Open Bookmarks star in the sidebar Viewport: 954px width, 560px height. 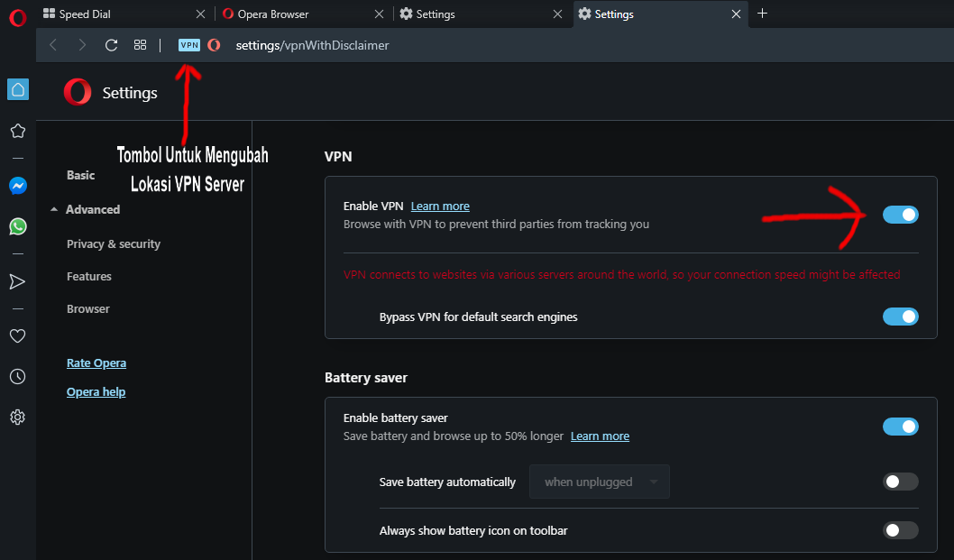coord(18,131)
